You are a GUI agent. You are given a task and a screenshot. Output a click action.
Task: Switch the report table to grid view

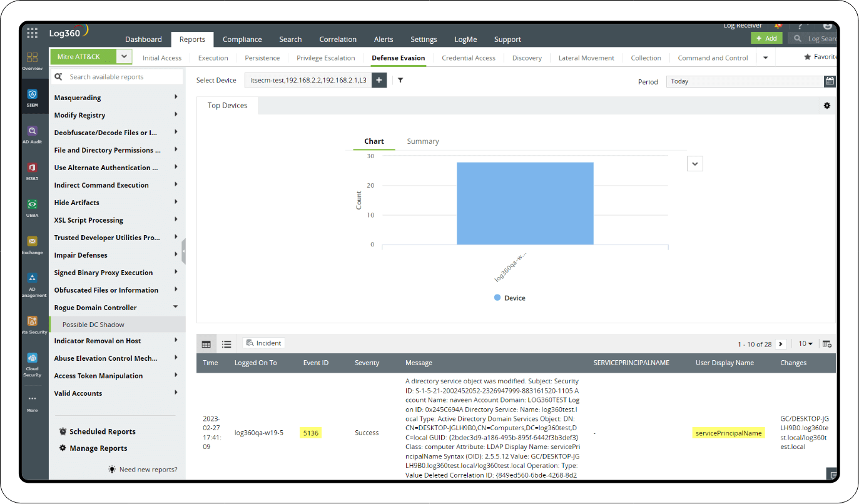click(x=206, y=344)
